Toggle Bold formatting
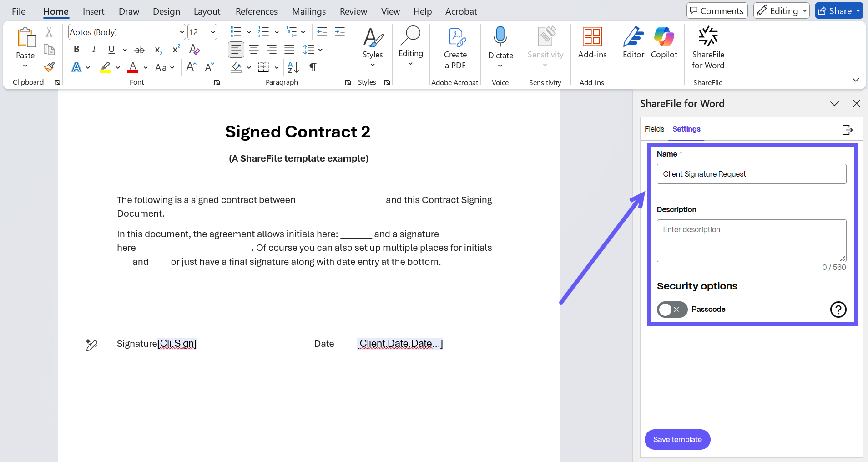868x462 pixels. (x=76, y=49)
